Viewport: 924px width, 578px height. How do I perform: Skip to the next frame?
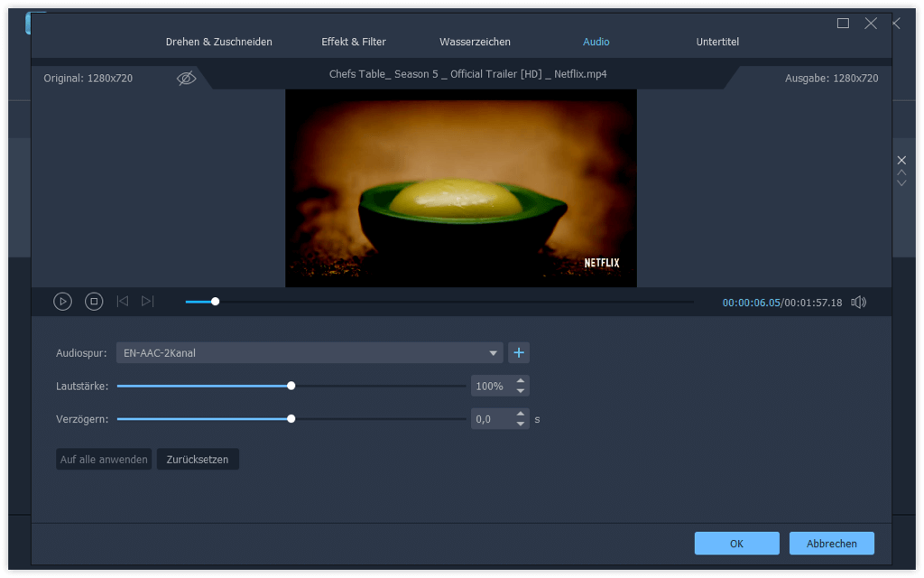pos(147,302)
